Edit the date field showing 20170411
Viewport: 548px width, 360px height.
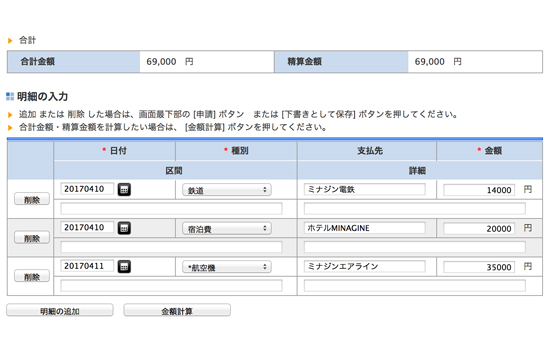[x=87, y=266]
